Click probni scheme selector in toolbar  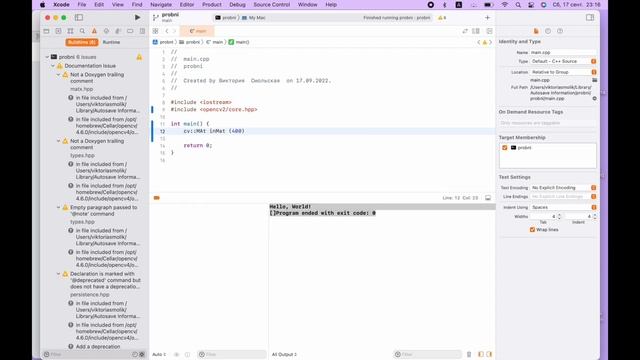226,18
